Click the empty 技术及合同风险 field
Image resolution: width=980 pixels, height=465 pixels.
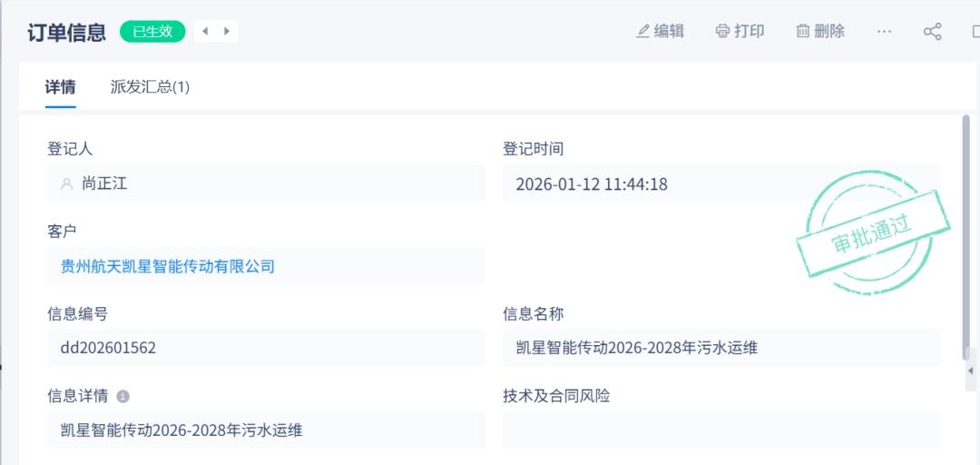tap(721, 430)
